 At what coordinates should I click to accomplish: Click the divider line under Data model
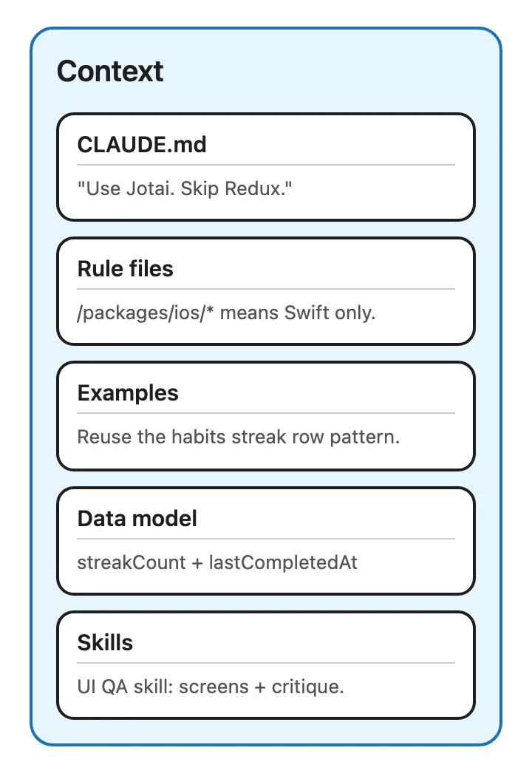pyautogui.click(x=266, y=539)
